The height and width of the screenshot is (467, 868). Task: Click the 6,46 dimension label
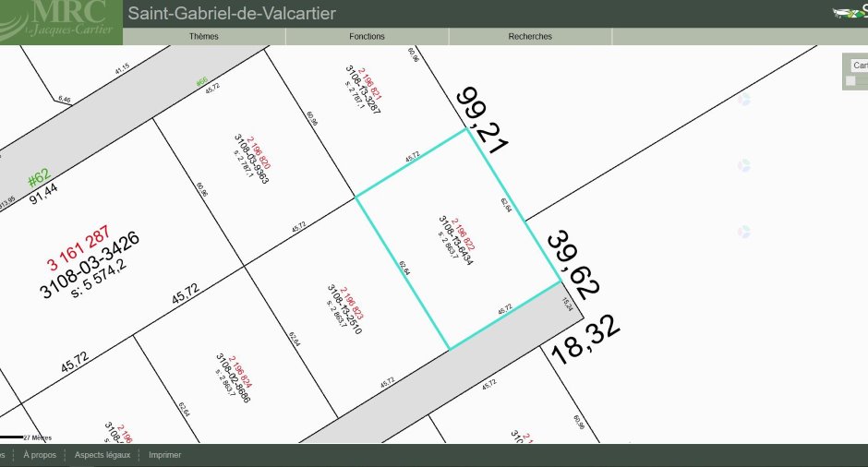click(x=65, y=100)
